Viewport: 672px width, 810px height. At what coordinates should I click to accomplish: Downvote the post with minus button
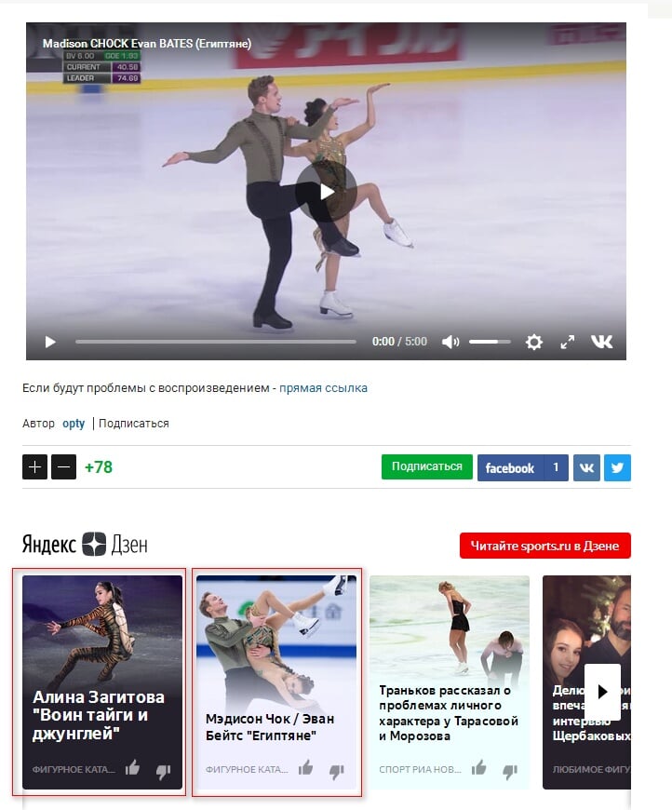point(63,467)
